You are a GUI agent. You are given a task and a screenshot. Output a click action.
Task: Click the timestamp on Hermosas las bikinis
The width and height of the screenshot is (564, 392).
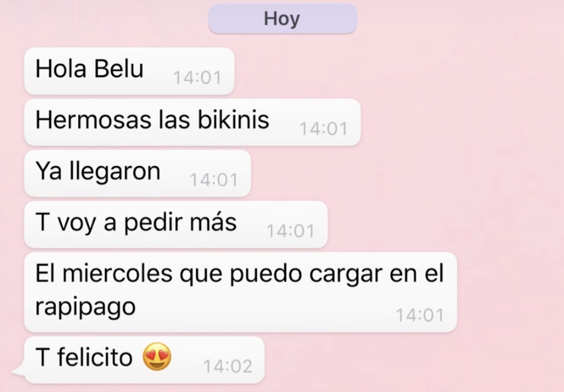click(324, 129)
